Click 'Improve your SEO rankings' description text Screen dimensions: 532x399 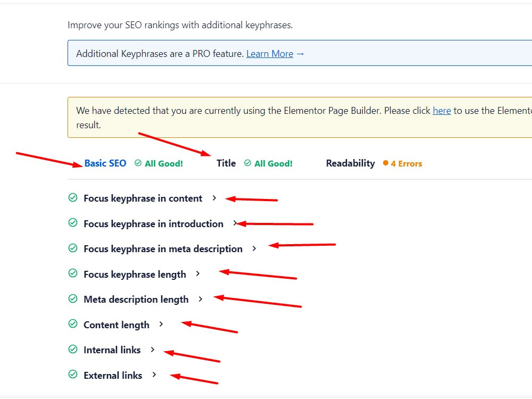click(x=180, y=25)
